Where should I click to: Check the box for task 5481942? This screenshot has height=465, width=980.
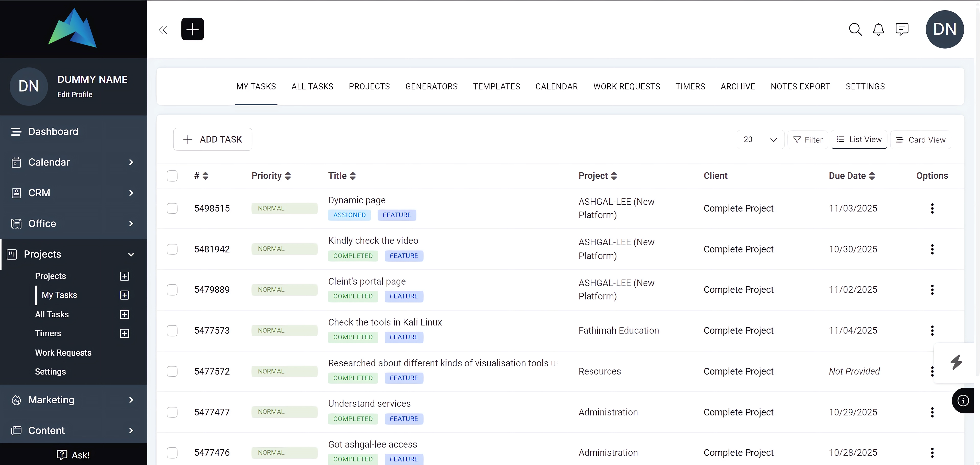172,249
